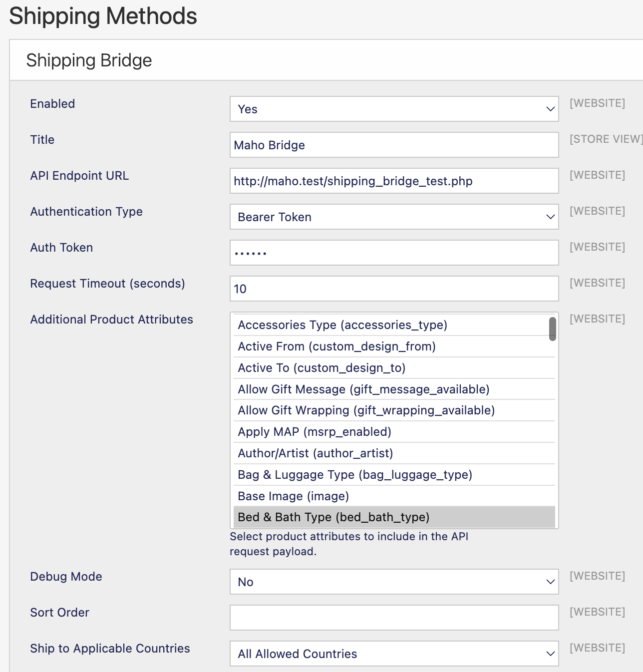Open the Enabled dropdown
This screenshot has width=643, height=672.
tap(394, 109)
